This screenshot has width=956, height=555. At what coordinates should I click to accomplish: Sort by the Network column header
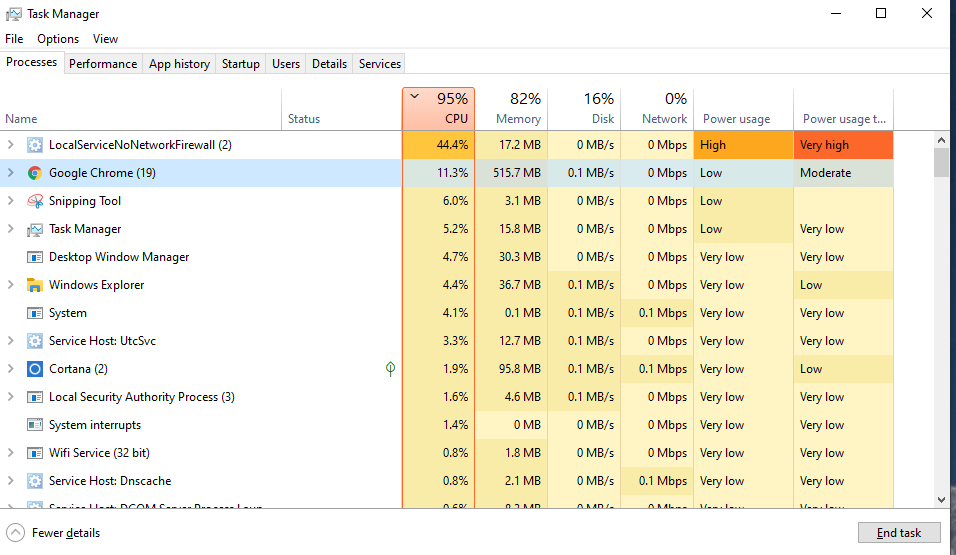[657, 109]
